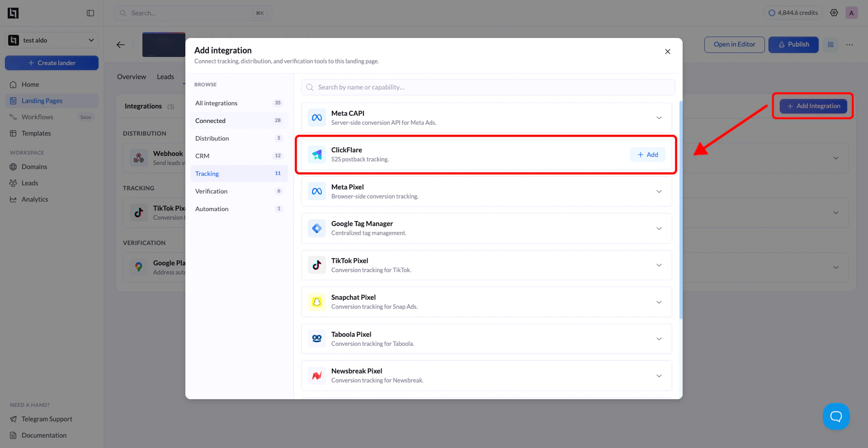Viewport: 868px width, 448px height.
Task: Click the global Search box
Action: 193,13
